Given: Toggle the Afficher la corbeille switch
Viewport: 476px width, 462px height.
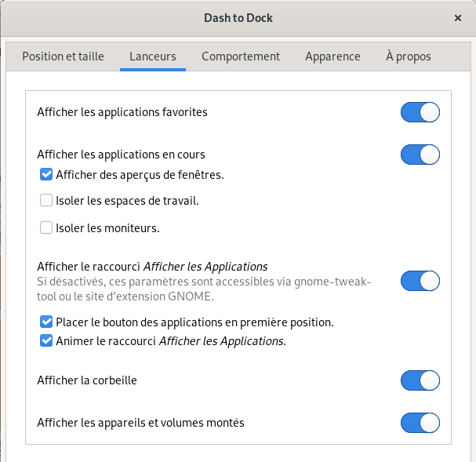Looking at the screenshot, I should (x=420, y=380).
